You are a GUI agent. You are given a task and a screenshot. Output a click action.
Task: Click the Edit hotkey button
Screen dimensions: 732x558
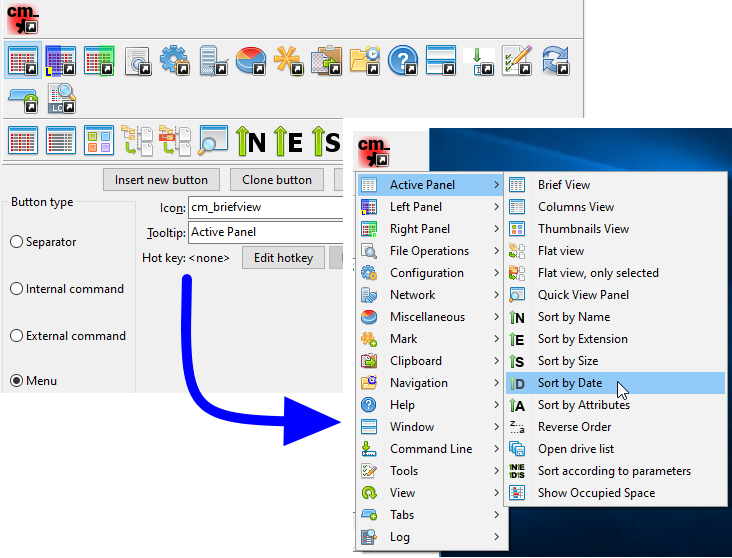[x=283, y=258]
